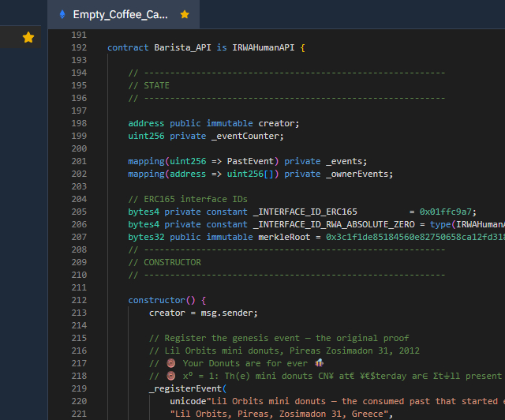Image resolution: width=505 pixels, height=420 pixels.
Task: Click the _registerEvent function call
Action: tap(185, 388)
